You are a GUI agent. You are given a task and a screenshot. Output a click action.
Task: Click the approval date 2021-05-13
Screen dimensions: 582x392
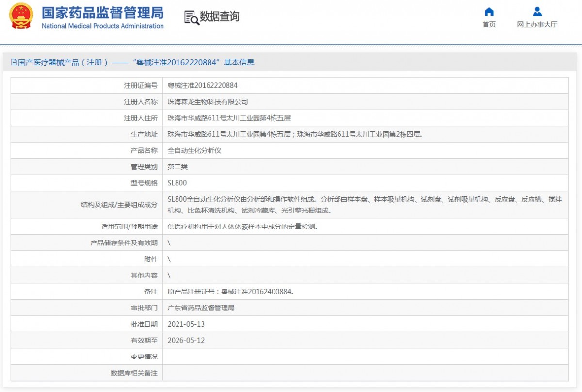[186, 324]
